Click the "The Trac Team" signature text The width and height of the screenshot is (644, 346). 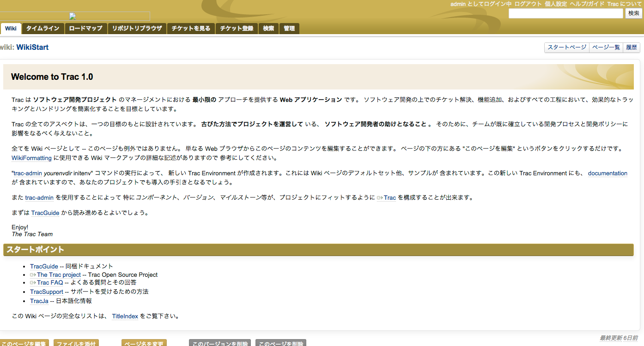pos(32,234)
